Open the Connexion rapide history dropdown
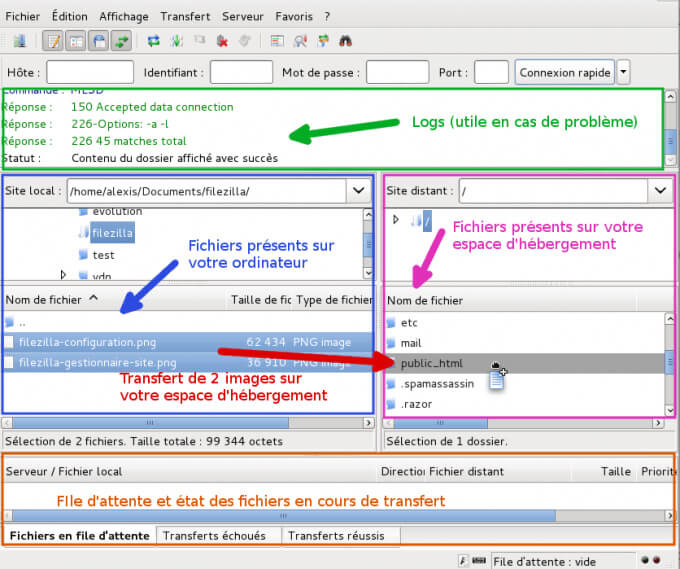 [x=624, y=72]
